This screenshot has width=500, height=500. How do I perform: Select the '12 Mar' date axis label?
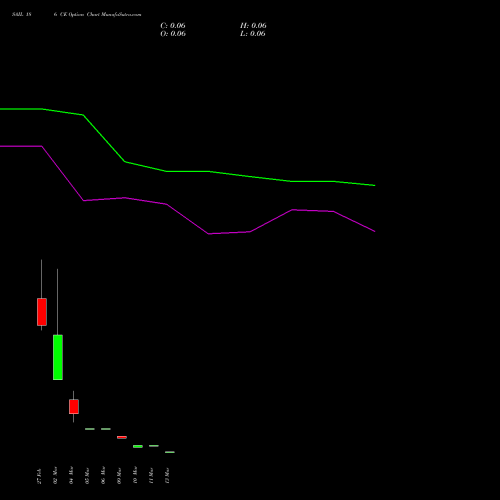point(167,476)
